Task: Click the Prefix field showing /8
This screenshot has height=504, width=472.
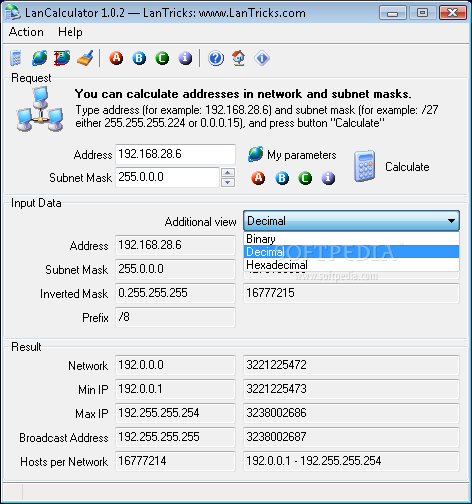Action: click(176, 317)
